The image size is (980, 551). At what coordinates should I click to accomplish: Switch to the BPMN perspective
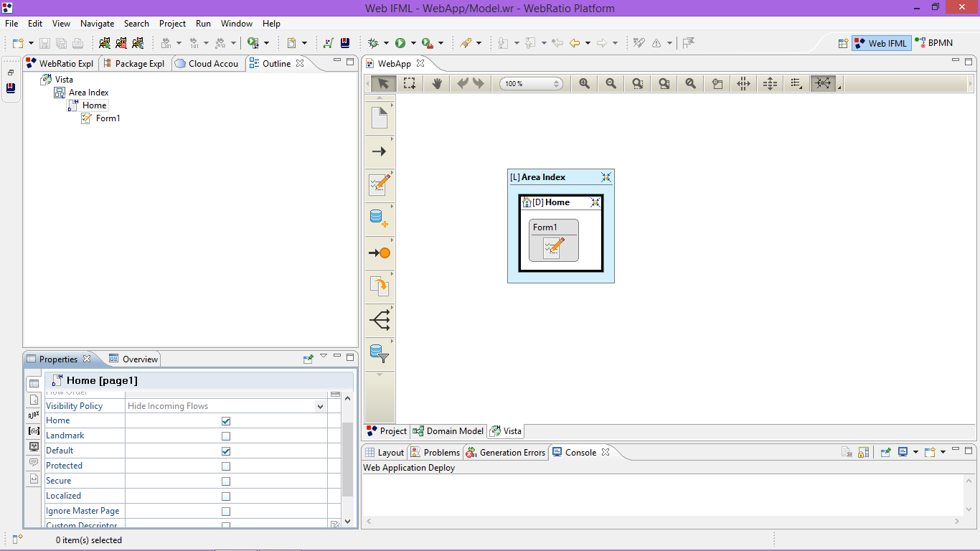(934, 43)
